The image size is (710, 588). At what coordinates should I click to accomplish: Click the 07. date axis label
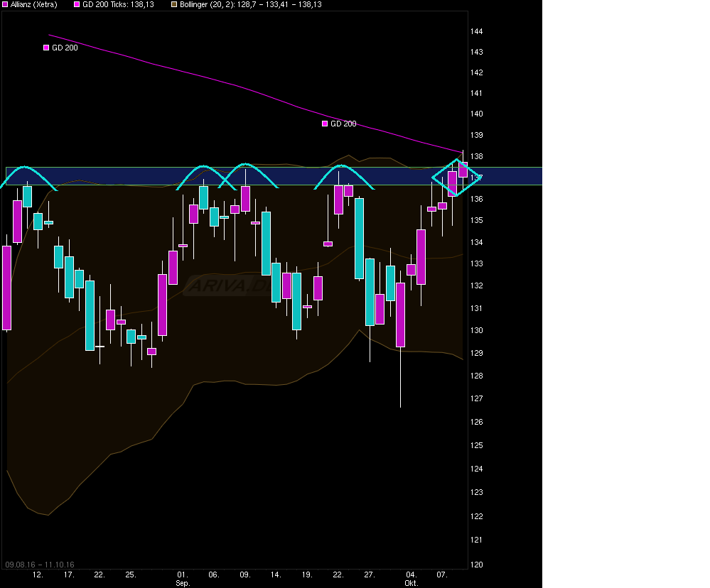pos(442,575)
